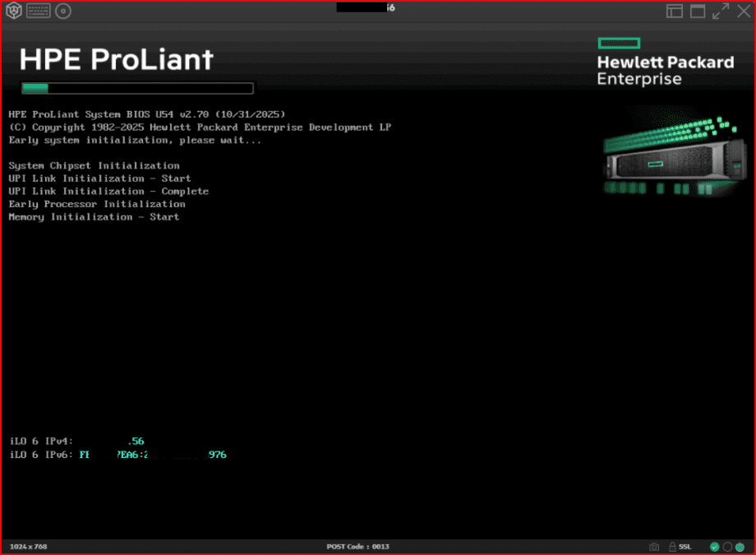756x555 pixels.
Task: Close the remote console with X
Action: click(x=743, y=11)
